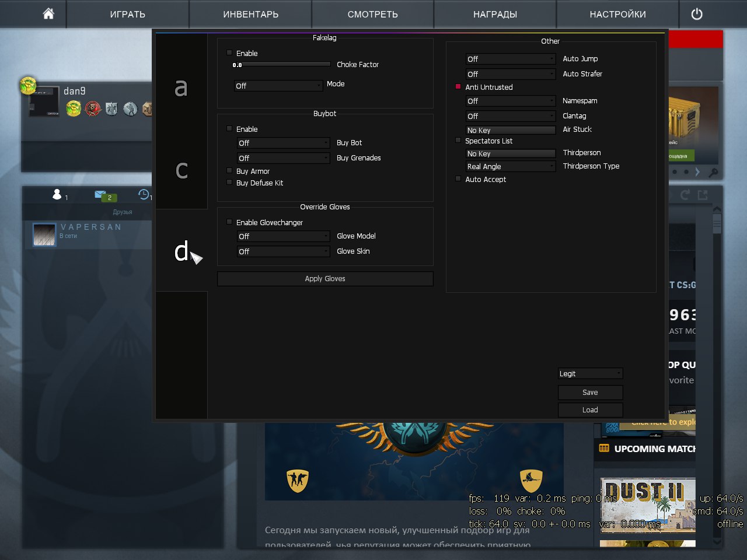Open the Auto Jump dropdown
This screenshot has width=747, height=560.
tap(511, 59)
